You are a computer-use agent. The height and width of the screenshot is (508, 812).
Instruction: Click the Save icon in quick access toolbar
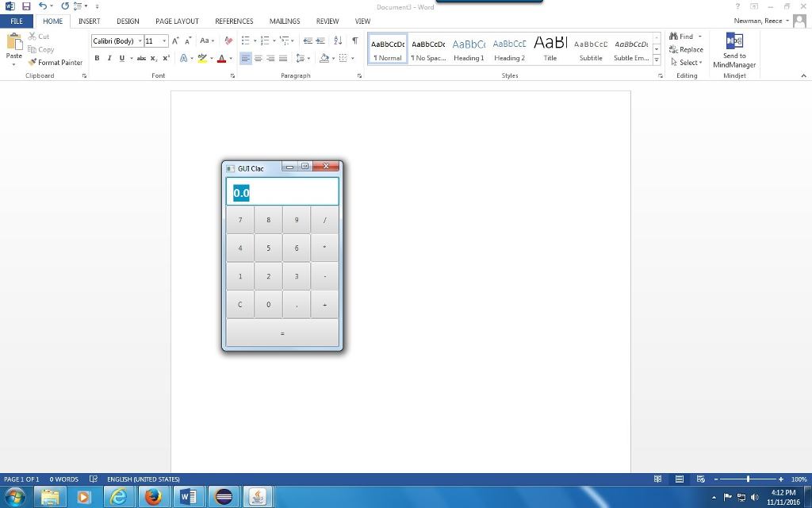coord(26,6)
